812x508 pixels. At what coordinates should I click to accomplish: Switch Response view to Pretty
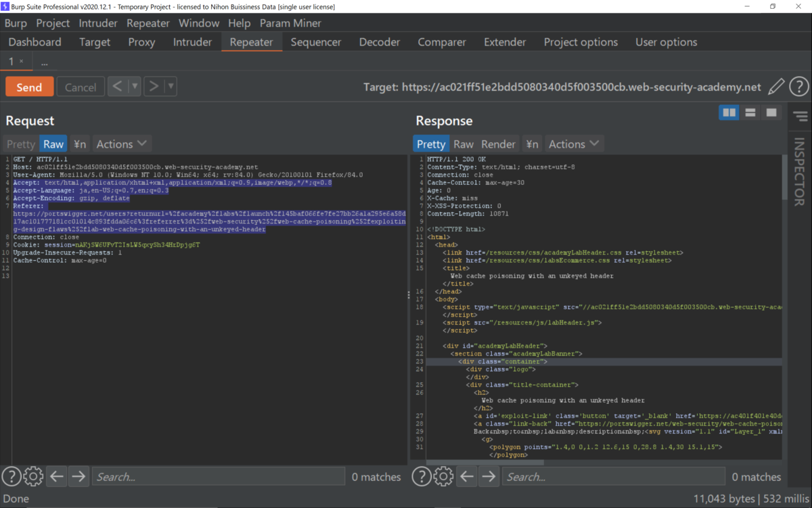tap(430, 144)
